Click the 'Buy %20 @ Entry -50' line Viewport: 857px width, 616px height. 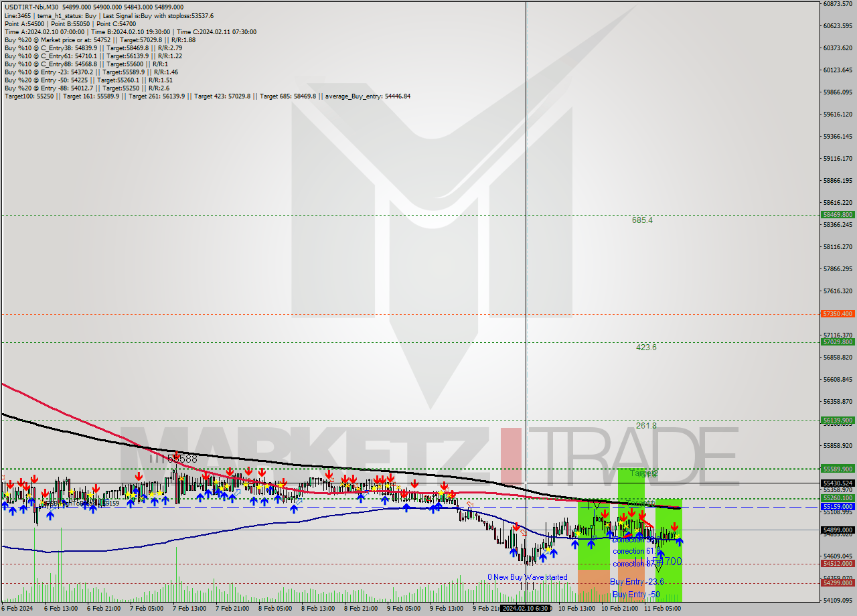click(x=88, y=80)
